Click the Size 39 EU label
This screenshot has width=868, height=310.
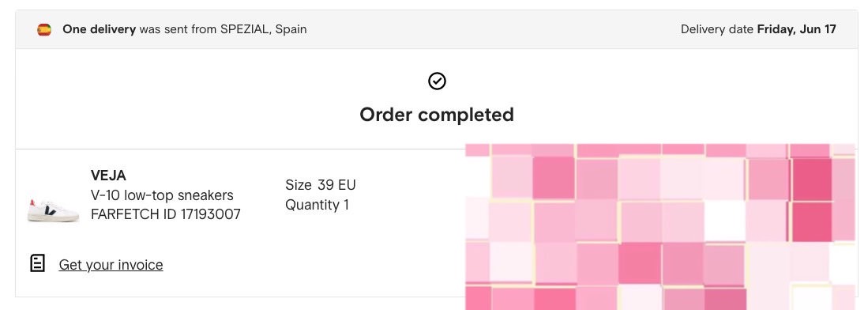[x=321, y=185]
